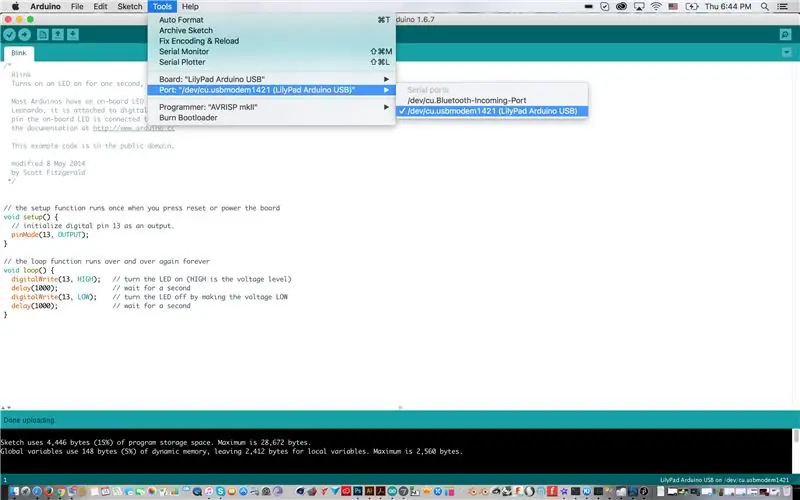
Task: Launch Google Chrome from the Dock
Action: coord(60,491)
